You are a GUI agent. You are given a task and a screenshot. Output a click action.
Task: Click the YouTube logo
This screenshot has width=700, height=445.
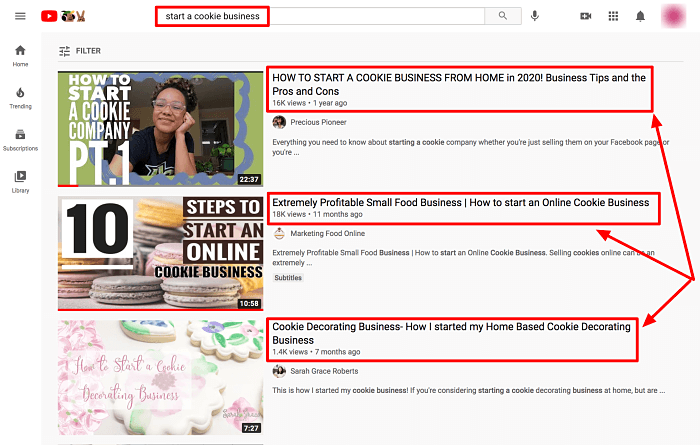pyautogui.click(x=63, y=16)
